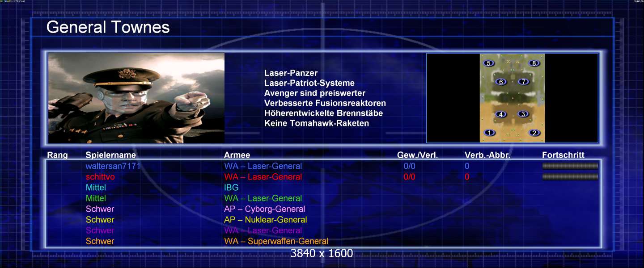644x268 pixels.
Task: Click "Verbesserte Fusionsreaktoren" feature line
Action: (x=325, y=103)
